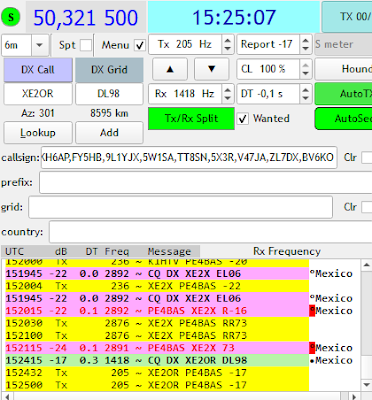Open the 6m band dropdown
Screen dimensions: 372x400
[x=40, y=45]
